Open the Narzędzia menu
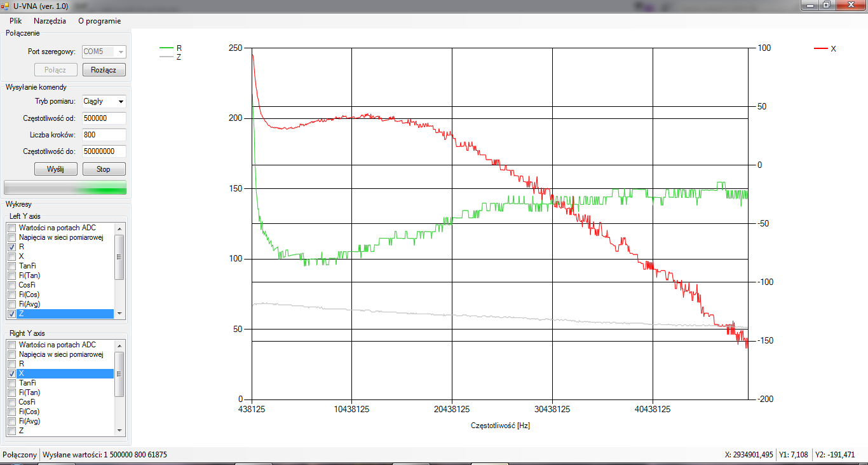This screenshot has width=868, height=465. 50,20
